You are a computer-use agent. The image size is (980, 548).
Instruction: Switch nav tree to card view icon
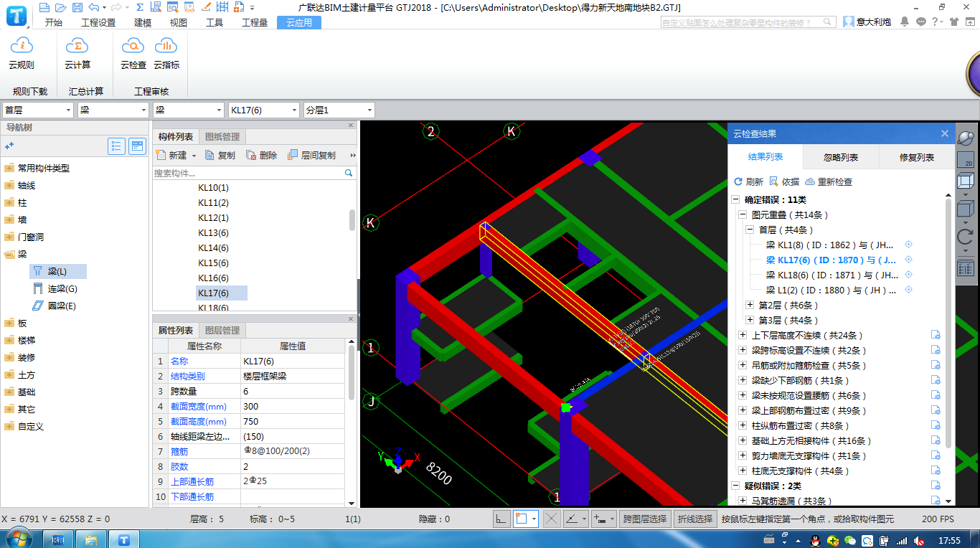[137, 146]
